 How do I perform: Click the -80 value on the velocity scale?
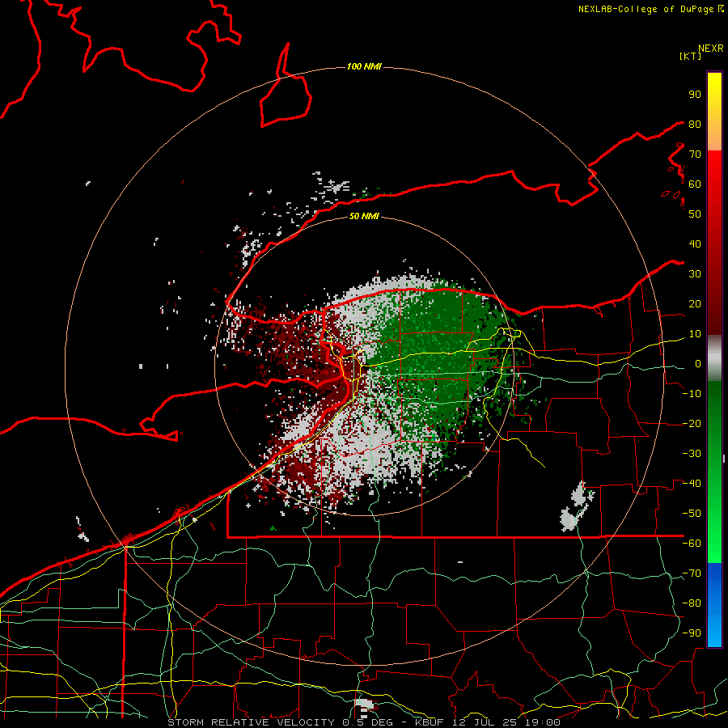click(x=692, y=603)
